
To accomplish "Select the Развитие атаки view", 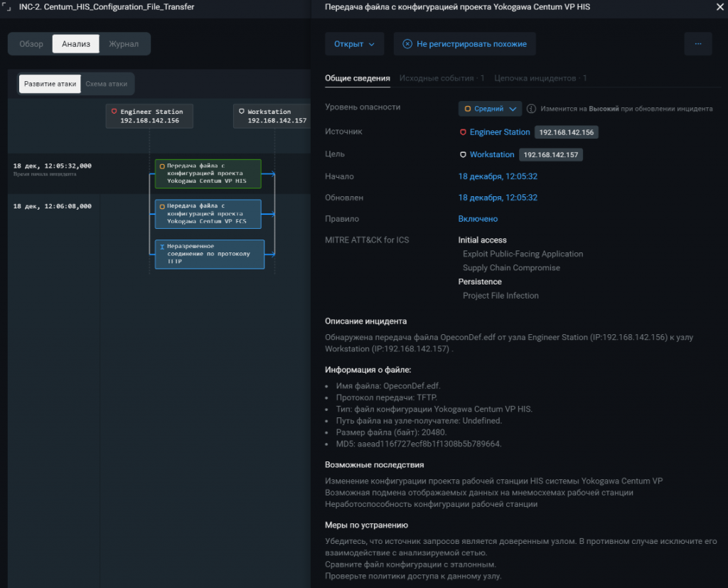I will 50,84.
